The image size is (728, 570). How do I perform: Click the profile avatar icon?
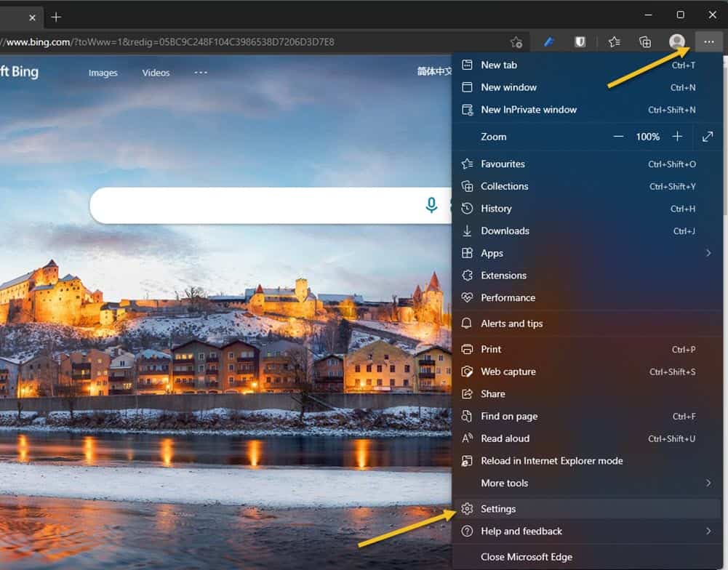click(677, 41)
